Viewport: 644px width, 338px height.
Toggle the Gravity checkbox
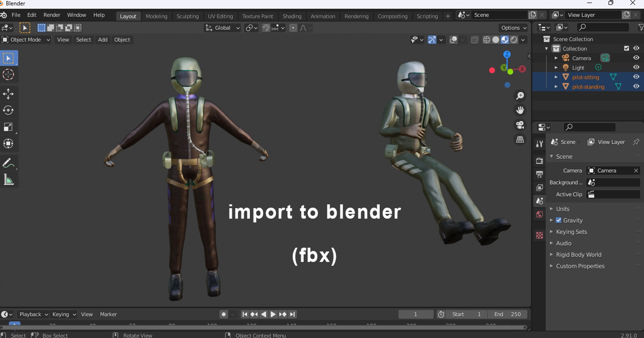pos(558,220)
